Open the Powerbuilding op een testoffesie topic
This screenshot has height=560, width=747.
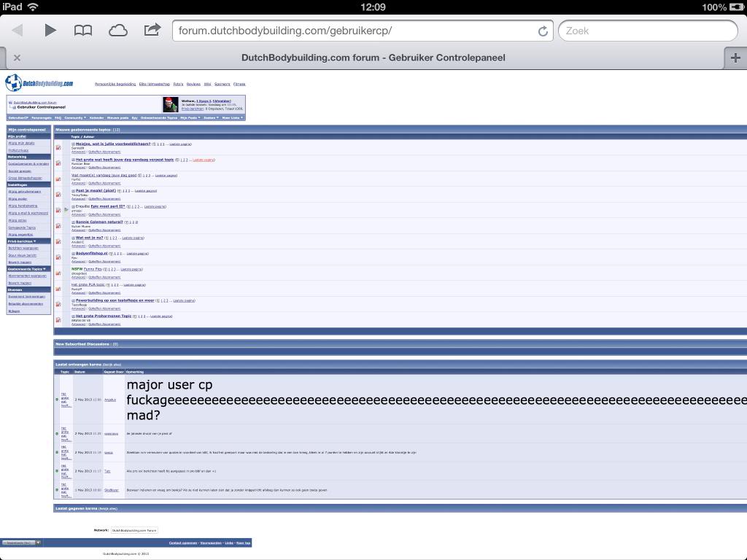(115, 300)
